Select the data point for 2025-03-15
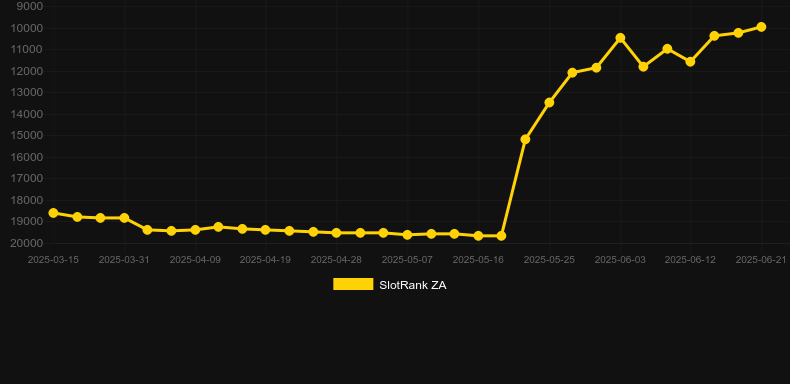This screenshot has width=790, height=384. coord(53,213)
